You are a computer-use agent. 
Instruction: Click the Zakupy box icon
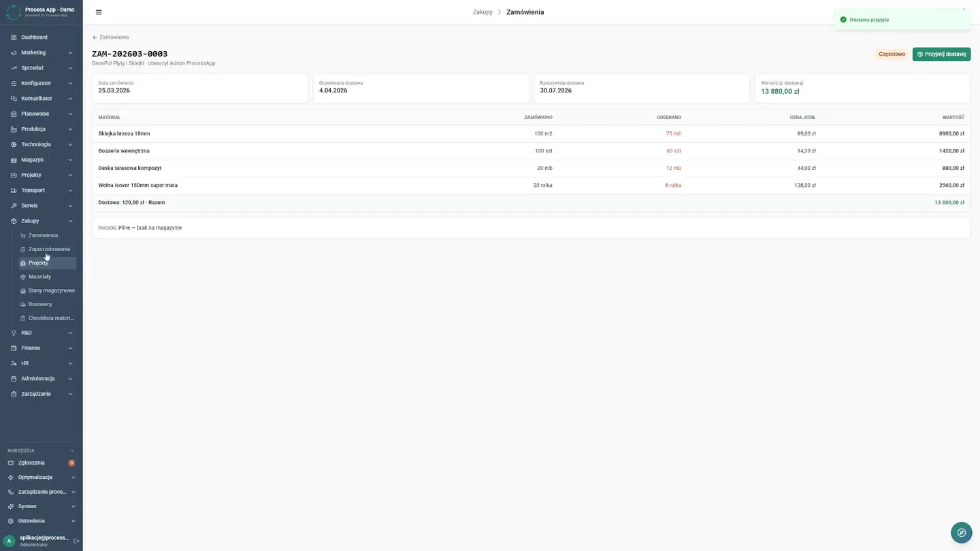coord(14,221)
